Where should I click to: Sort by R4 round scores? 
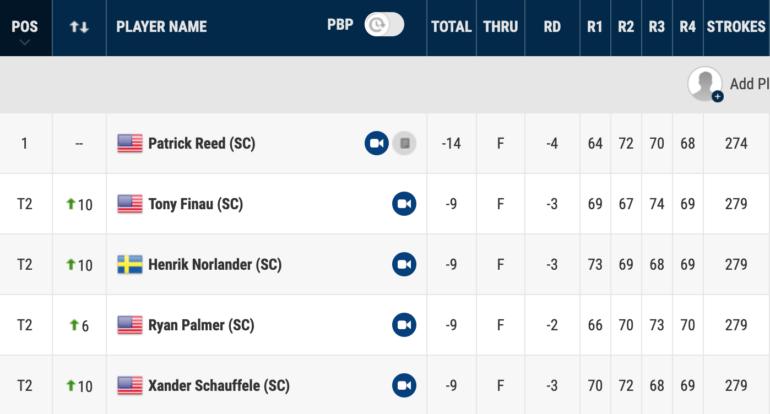688,27
